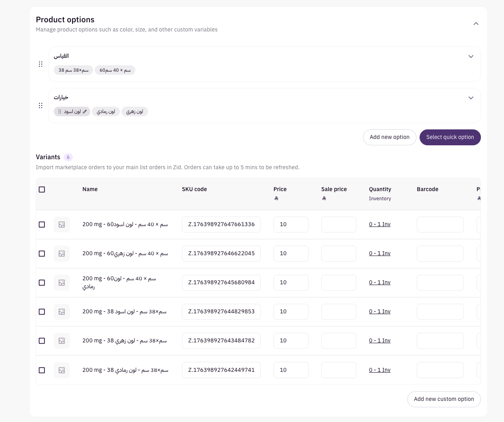Click Select quick option button
Image resolution: width=504 pixels, height=422 pixels.
point(450,137)
